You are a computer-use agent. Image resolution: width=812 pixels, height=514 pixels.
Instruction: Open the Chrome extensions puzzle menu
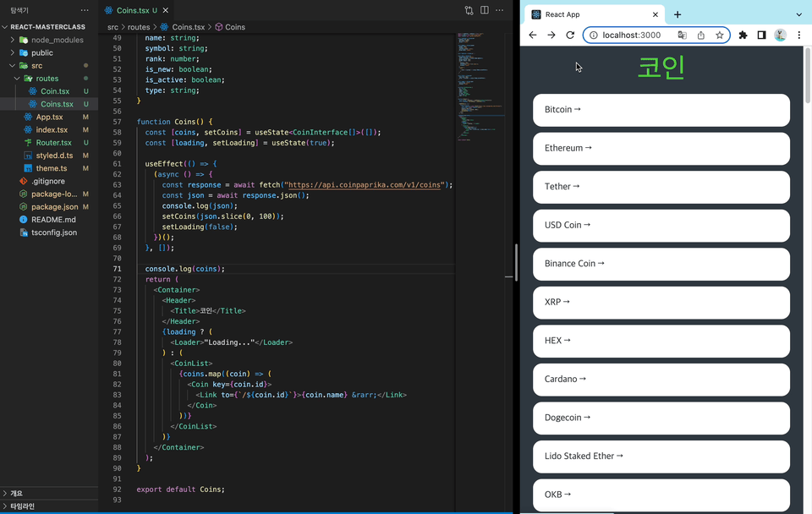pos(743,36)
